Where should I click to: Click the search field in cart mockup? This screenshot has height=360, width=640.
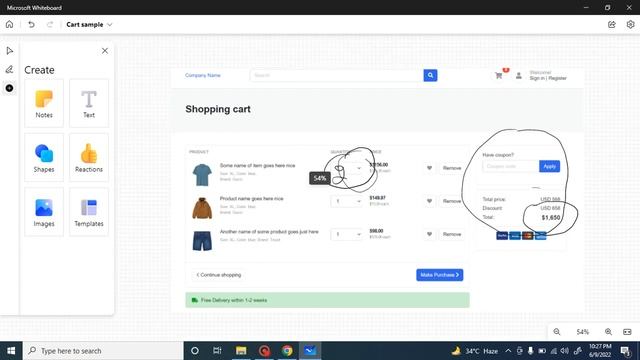(337, 75)
